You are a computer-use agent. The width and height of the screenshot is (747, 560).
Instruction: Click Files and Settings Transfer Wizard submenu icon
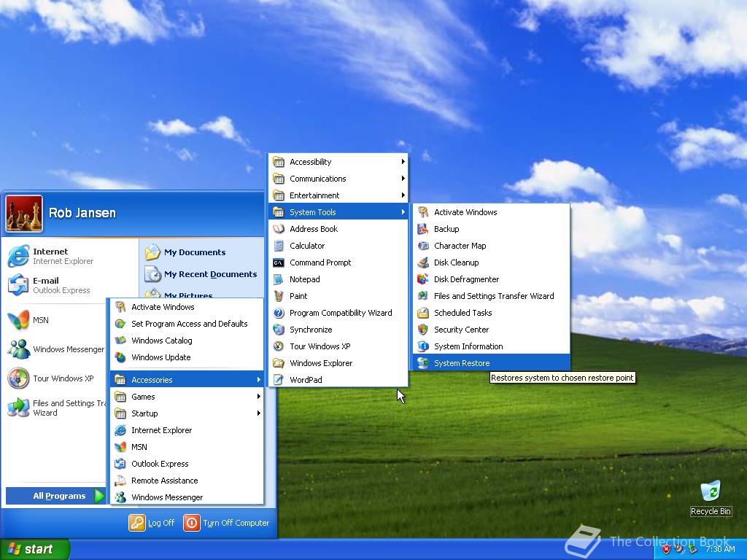(422, 296)
